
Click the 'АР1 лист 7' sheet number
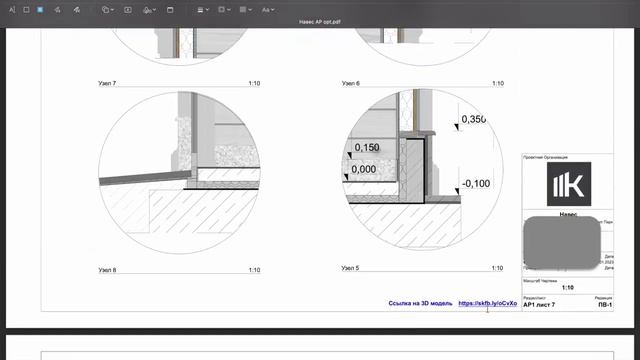click(x=539, y=305)
